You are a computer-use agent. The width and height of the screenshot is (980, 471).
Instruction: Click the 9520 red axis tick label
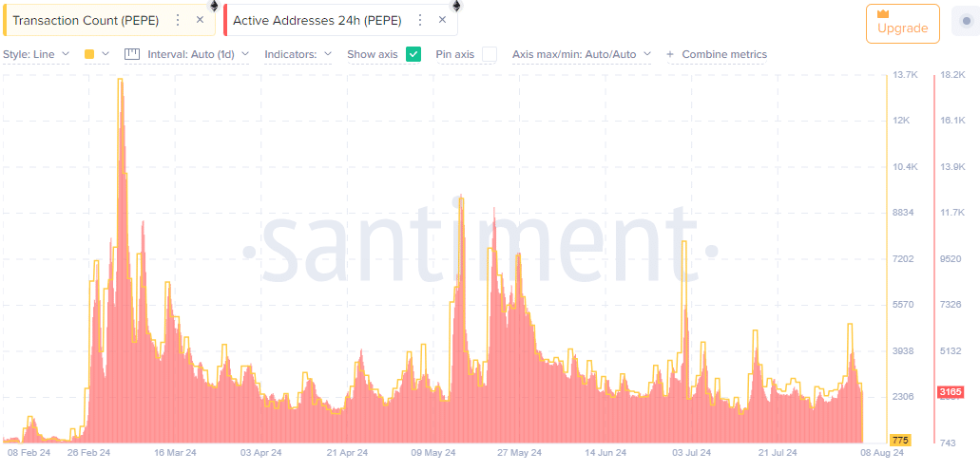tap(951, 258)
